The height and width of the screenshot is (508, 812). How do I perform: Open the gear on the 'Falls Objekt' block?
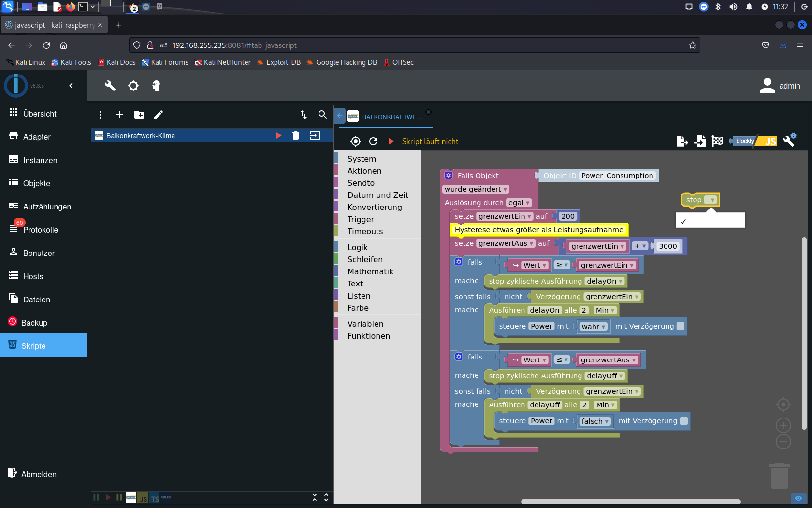(449, 175)
